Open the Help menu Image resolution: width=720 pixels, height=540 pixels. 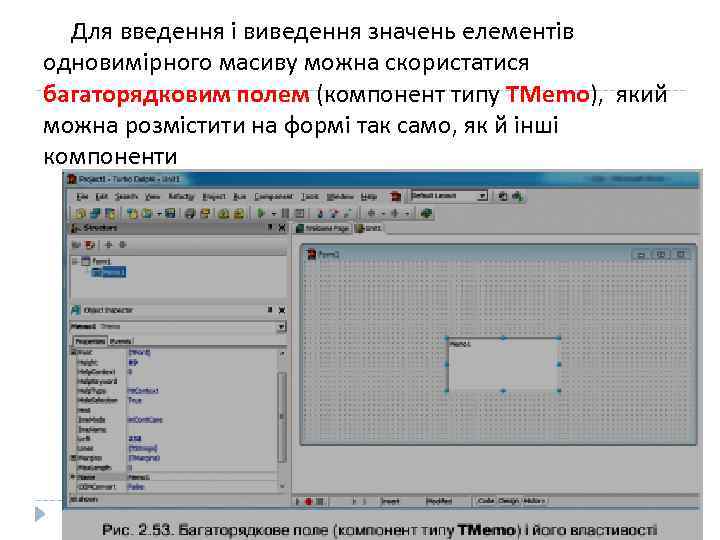point(369,197)
